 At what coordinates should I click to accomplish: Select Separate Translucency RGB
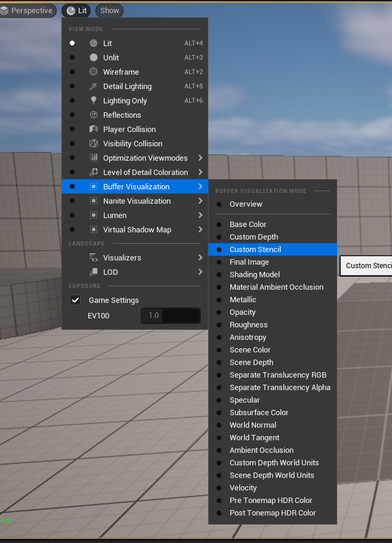[x=273, y=375]
